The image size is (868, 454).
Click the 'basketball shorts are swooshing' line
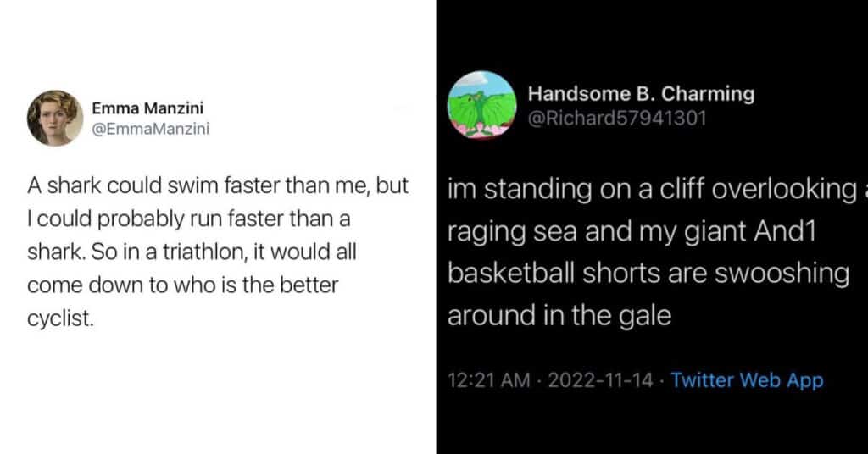click(x=648, y=274)
